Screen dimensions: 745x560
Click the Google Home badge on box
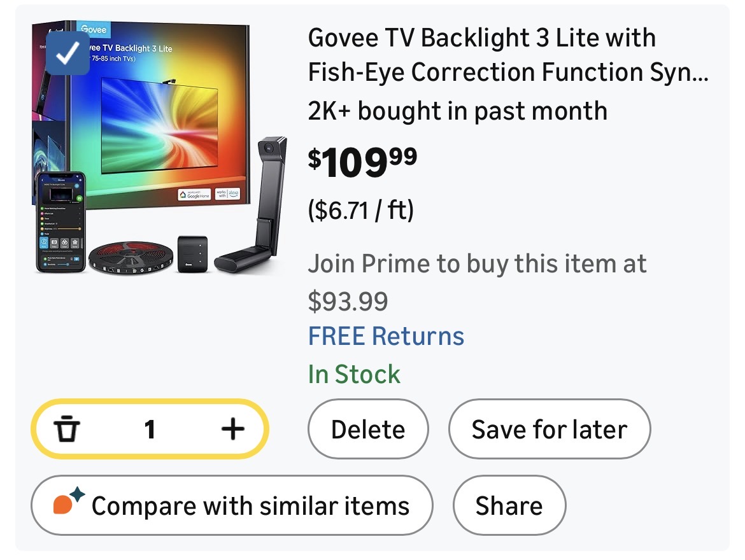(x=195, y=196)
